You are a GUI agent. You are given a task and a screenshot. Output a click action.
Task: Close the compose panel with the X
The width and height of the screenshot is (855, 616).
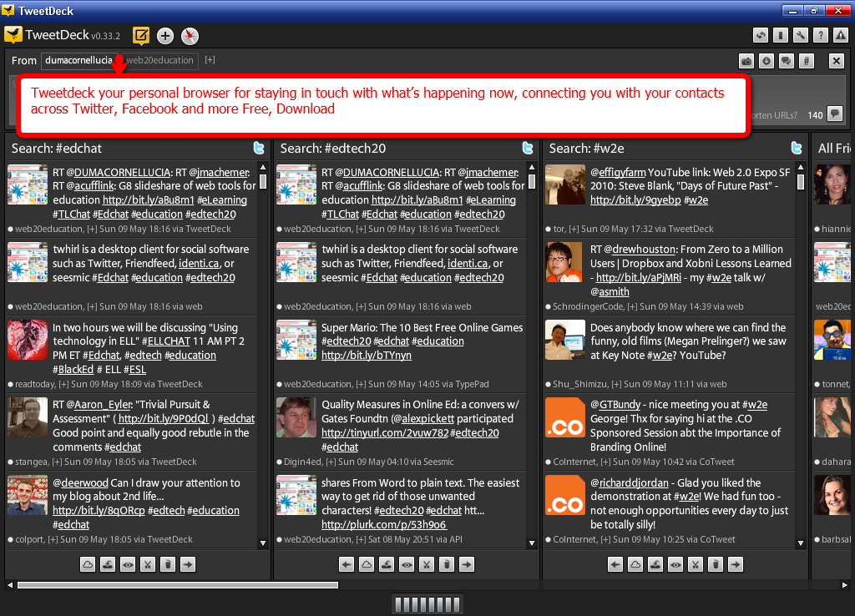pyautogui.click(x=837, y=61)
